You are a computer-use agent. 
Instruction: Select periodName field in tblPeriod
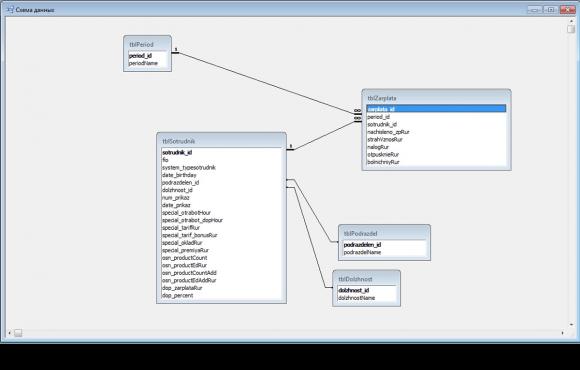pyautogui.click(x=148, y=63)
